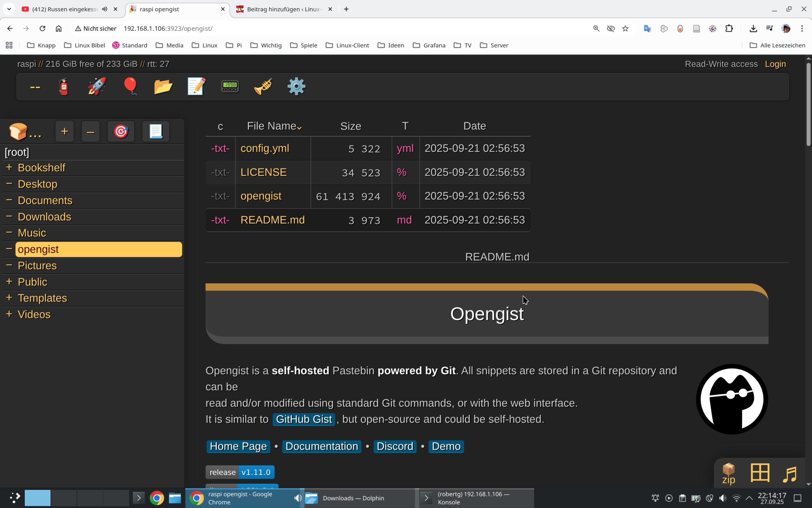Open the config.yml file
The image size is (812, 508).
click(265, 148)
